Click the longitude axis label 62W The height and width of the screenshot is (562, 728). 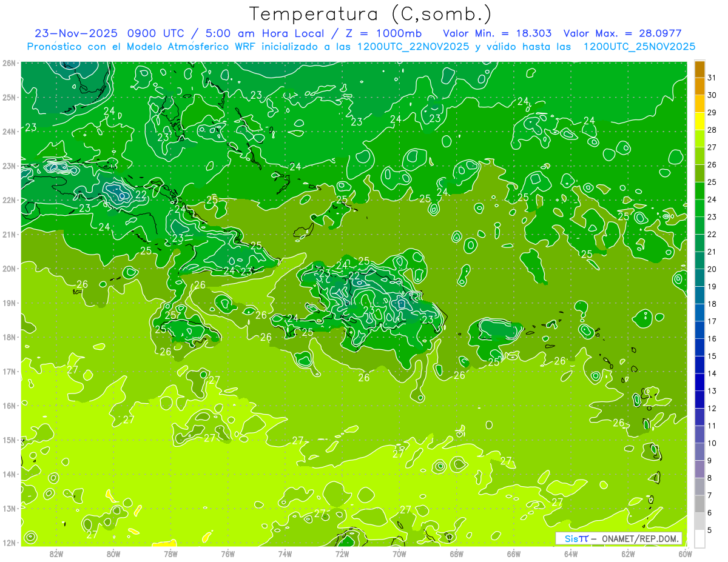coord(628,554)
